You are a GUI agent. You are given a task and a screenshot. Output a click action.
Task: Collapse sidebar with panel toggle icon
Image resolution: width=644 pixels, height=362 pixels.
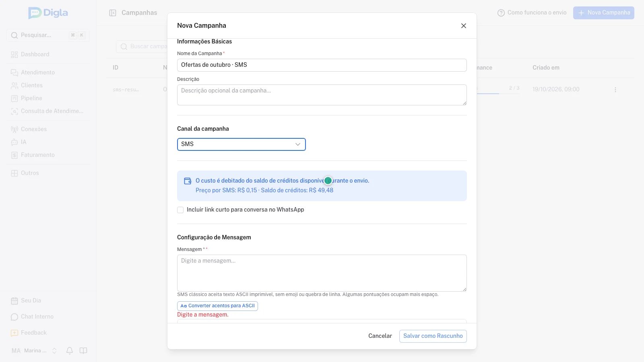coord(113,13)
